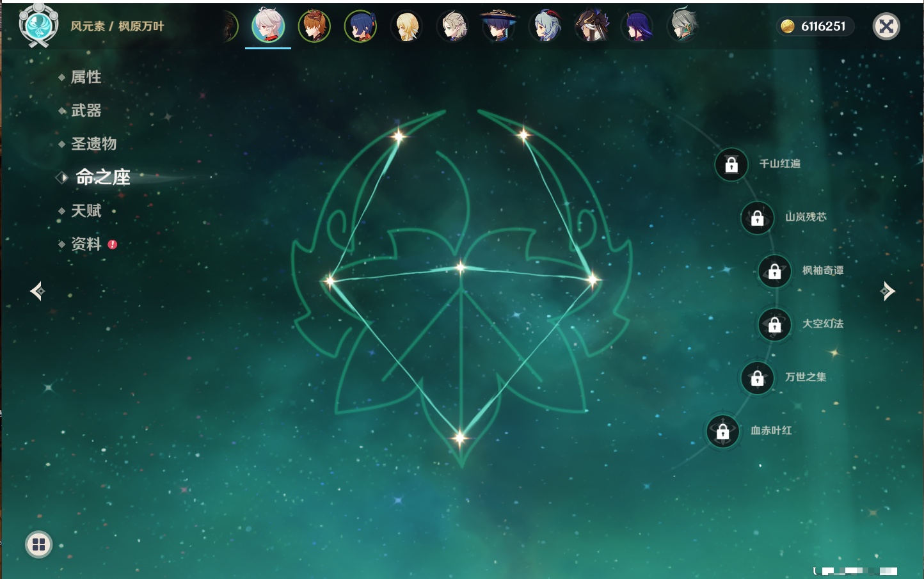Click the lock icon beside 血赤叶红
Screen dimensions: 924x579
[x=722, y=431]
